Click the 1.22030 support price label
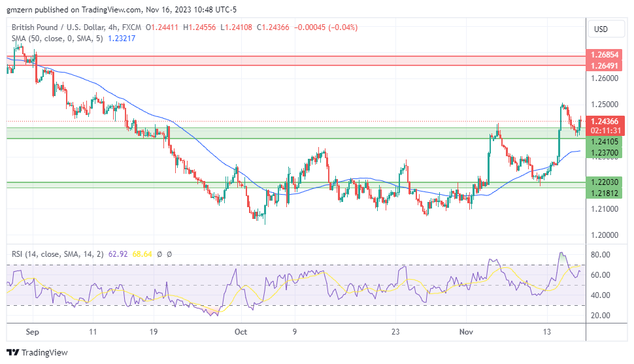This screenshot has height=364, width=634. (x=605, y=182)
